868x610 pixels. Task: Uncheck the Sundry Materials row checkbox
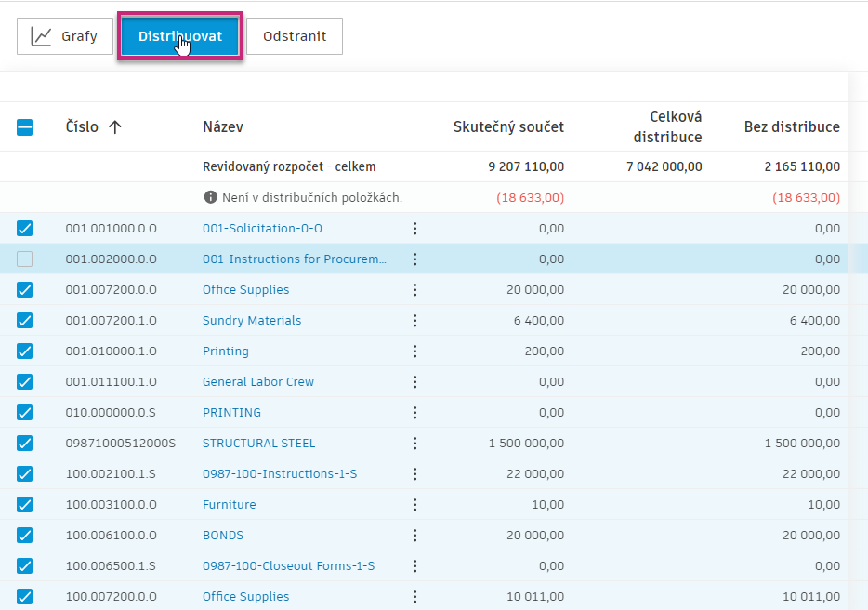tap(24, 320)
